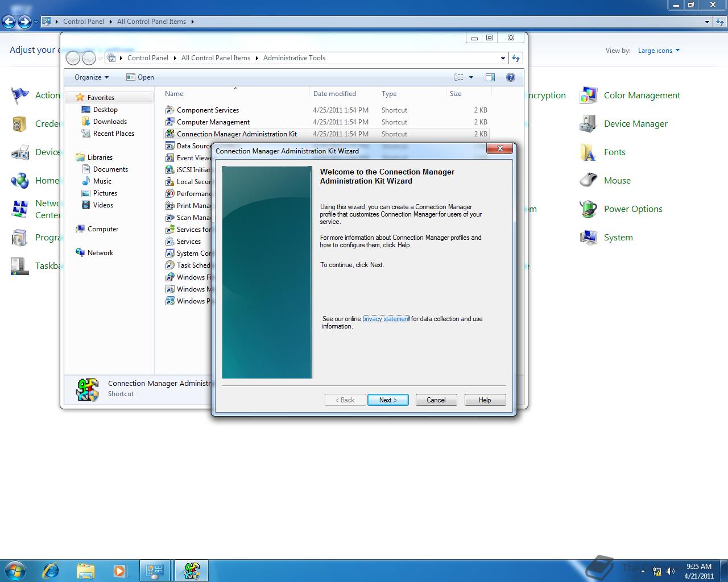Open the change view dropdown arrow
The image size is (728, 582).
coord(471,77)
